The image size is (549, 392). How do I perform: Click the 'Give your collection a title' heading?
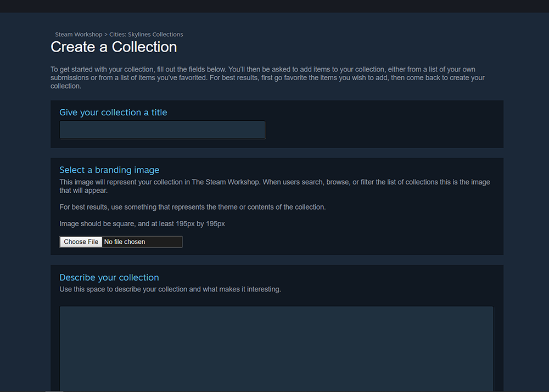113,113
